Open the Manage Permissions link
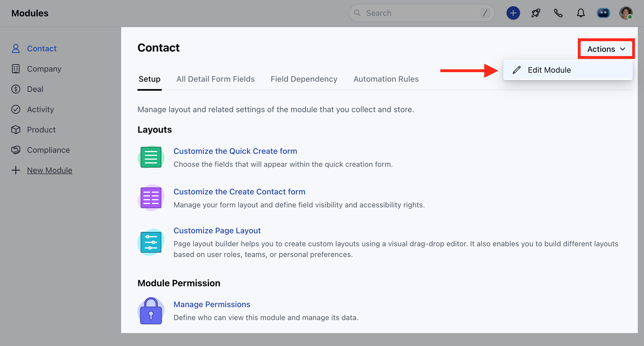The image size is (644, 346). (x=212, y=304)
